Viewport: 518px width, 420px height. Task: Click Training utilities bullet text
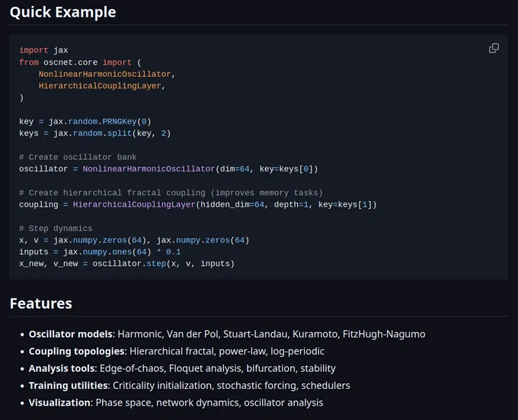(189, 386)
